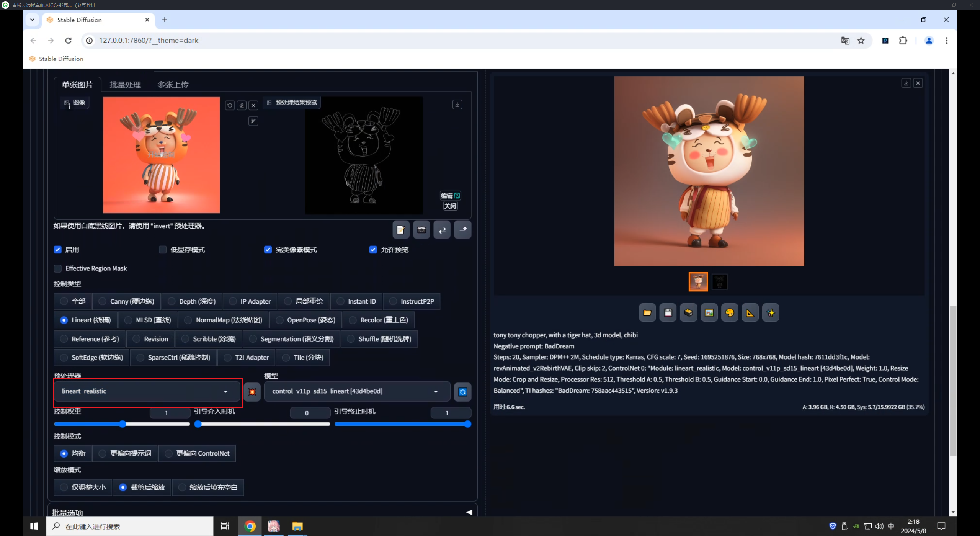Click the upward send arrow icon below the preview

(x=463, y=230)
